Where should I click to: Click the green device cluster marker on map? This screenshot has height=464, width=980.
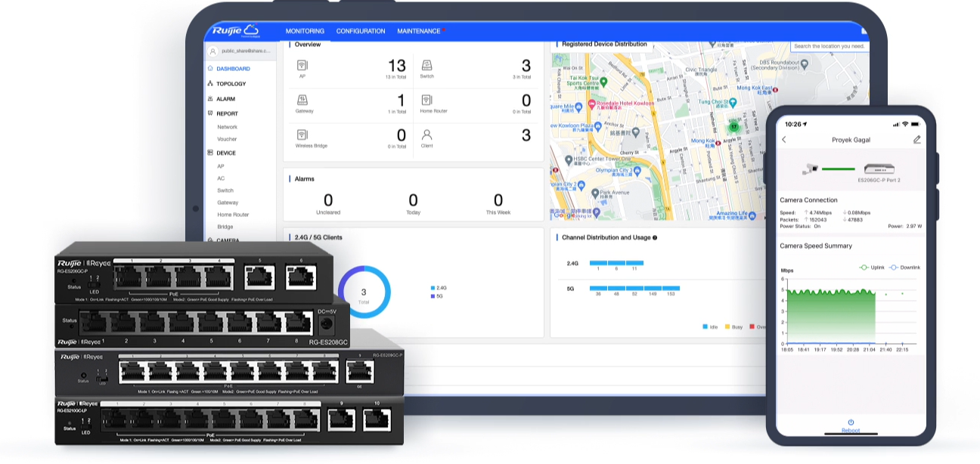click(733, 127)
